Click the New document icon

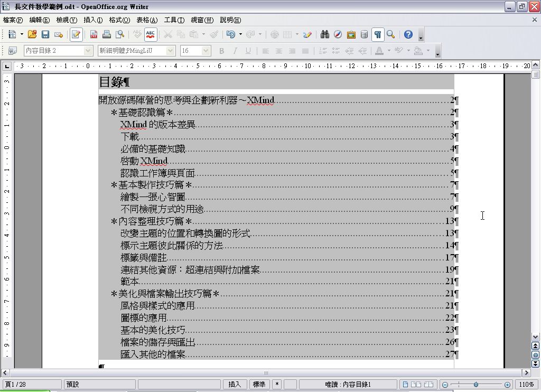pos(12,34)
